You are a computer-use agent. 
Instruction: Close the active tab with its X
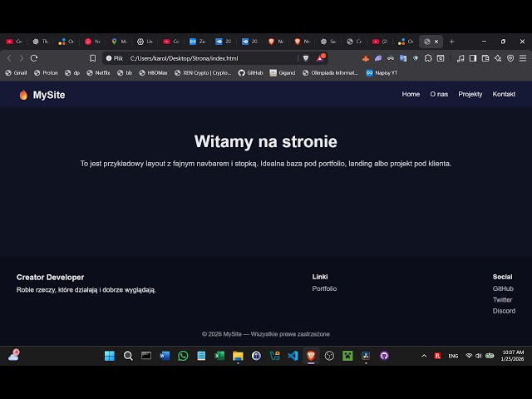[436, 42]
